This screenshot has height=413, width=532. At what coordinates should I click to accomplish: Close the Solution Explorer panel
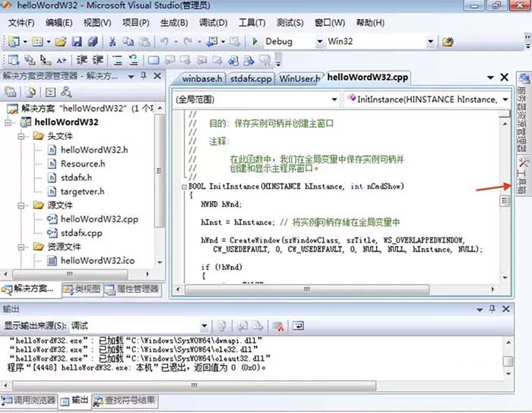tap(157, 75)
